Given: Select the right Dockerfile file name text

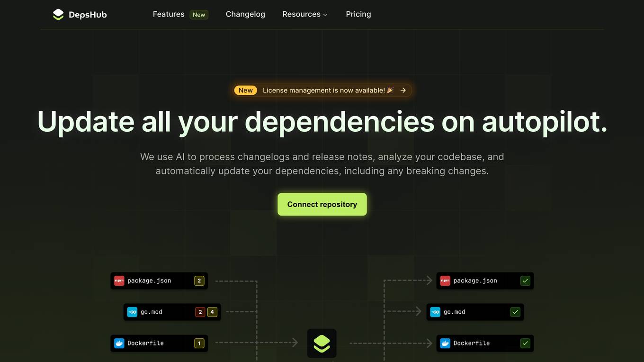Looking at the screenshot, I should (x=472, y=343).
